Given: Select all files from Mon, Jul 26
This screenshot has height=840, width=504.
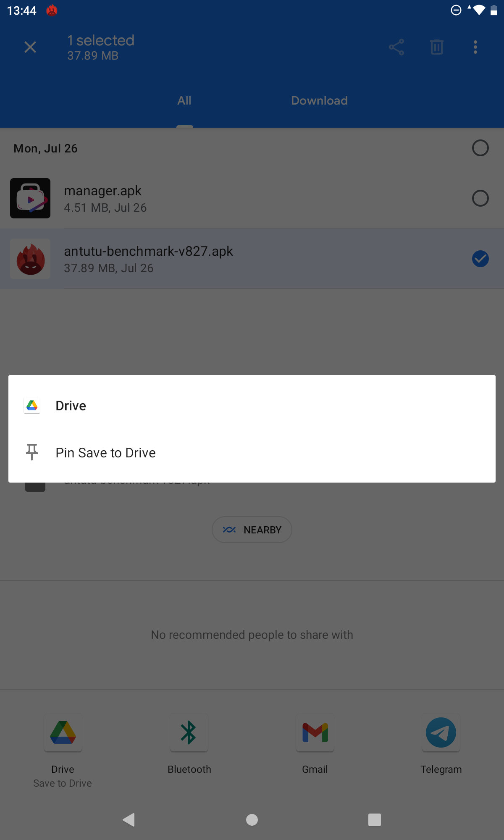Looking at the screenshot, I should click(x=480, y=148).
